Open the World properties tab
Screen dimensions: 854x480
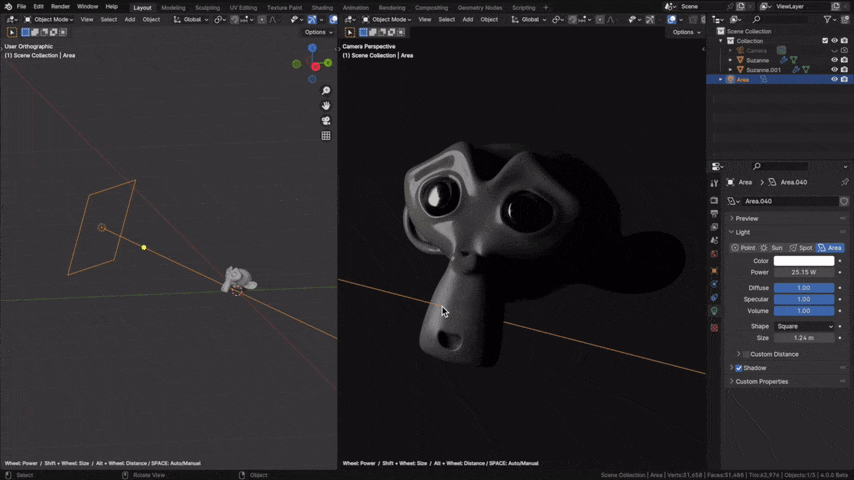tap(714, 254)
